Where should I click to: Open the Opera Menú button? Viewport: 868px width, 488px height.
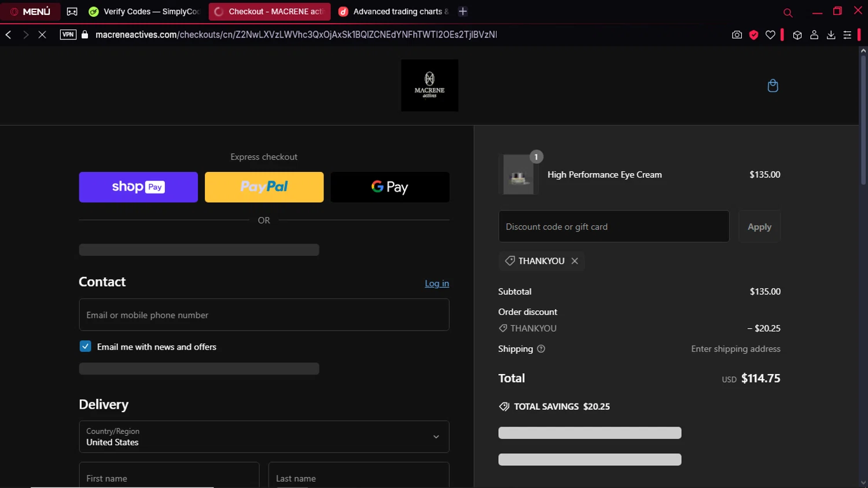(x=30, y=12)
